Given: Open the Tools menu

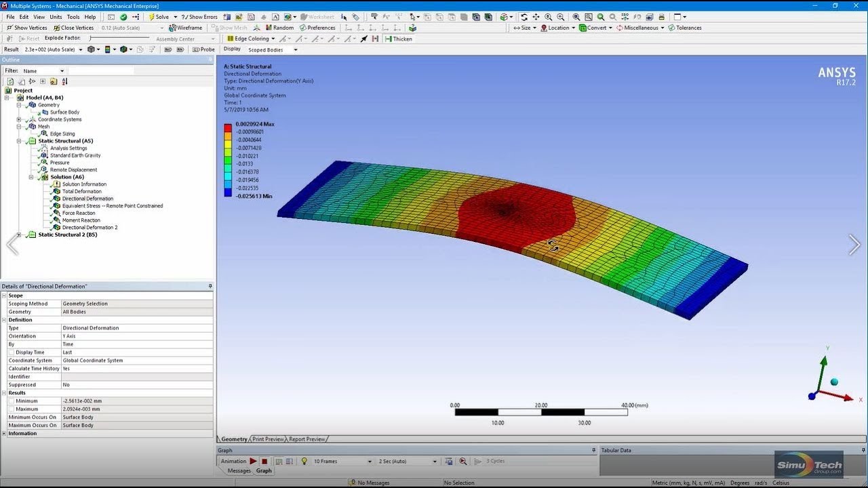Looking at the screenshot, I should pos(73,17).
